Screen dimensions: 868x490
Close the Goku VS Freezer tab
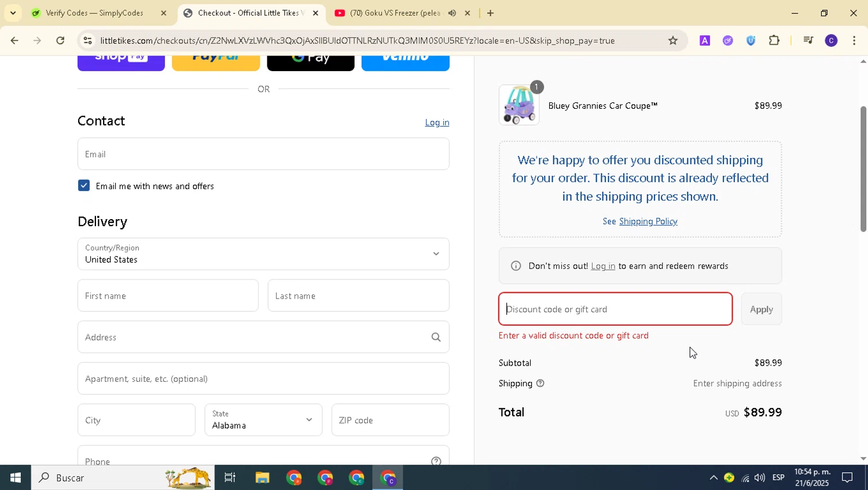468,13
